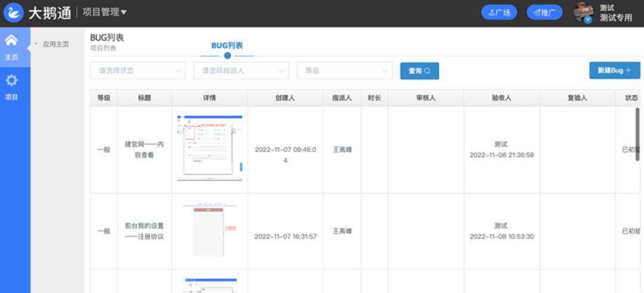Click 一般 level in the 前台我的设置 row
Image resolution: width=644 pixels, height=293 pixels.
click(x=104, y=231)
